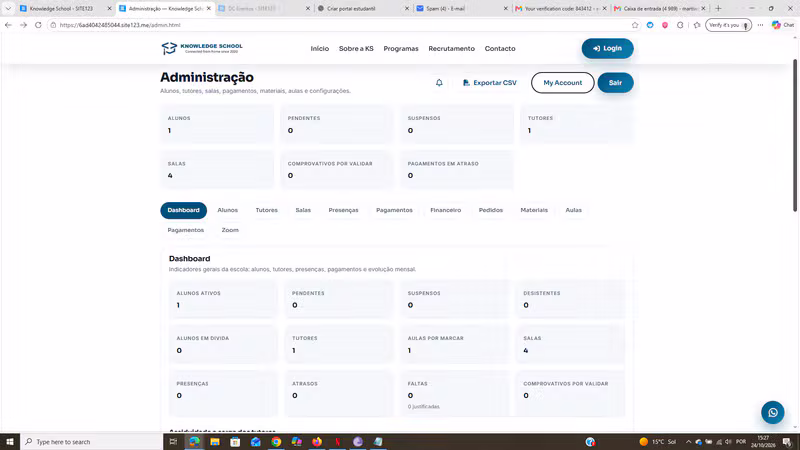Open the Presenças admin tab

tap(343, 210)
